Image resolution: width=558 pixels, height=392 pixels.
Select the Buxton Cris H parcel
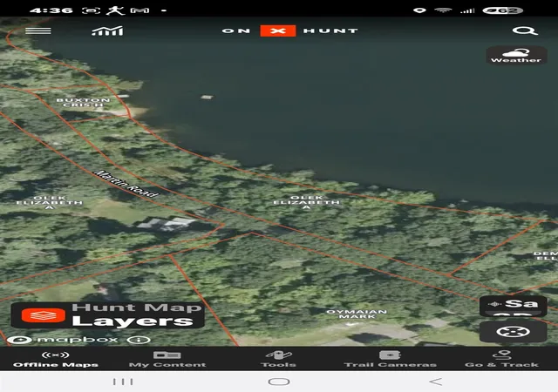(x=84, y=103)
